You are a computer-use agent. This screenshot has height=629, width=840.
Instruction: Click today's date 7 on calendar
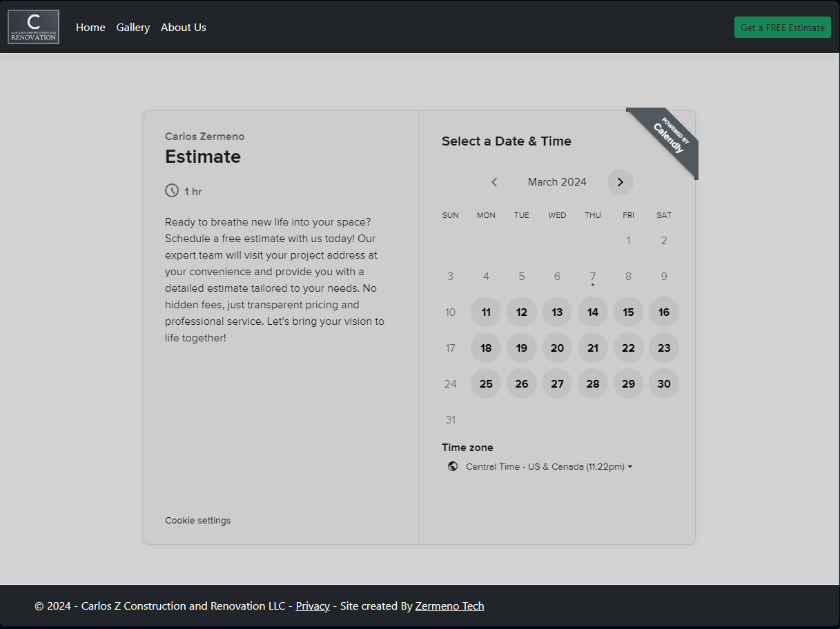tap(593, 277)
